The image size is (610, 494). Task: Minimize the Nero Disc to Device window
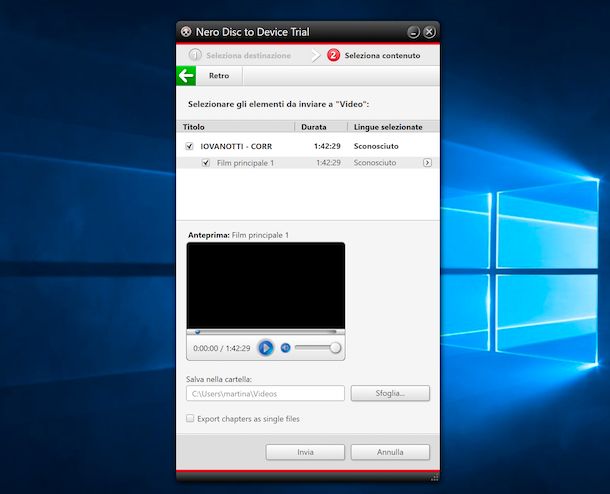(413, 32)
